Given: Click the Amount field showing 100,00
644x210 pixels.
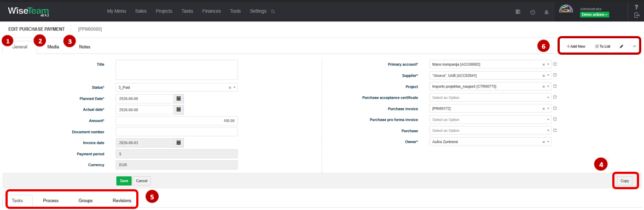Looking at the screenshot, I should [x=177, y=120].
